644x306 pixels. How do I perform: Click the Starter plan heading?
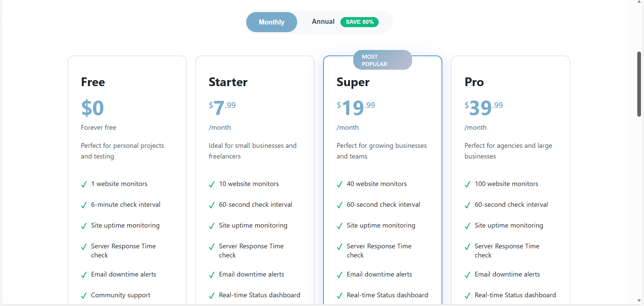click(x=228, y=82)
